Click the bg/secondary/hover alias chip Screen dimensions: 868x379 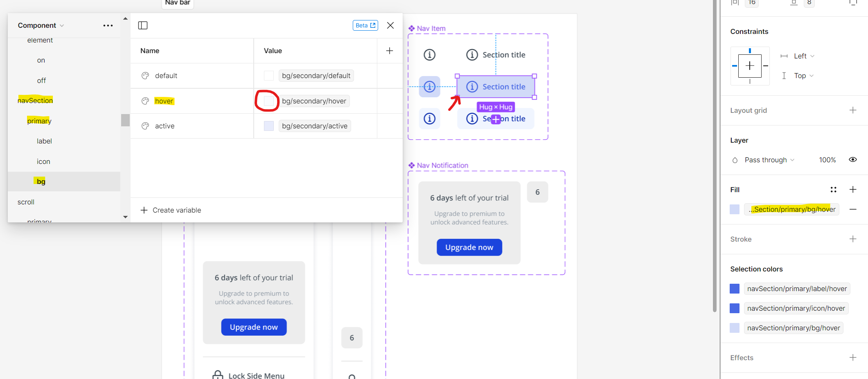(x=314, y=101)
